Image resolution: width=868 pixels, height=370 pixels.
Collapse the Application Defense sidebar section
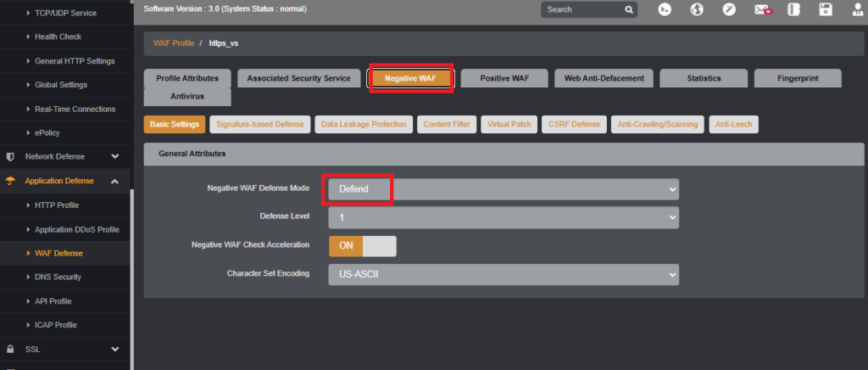tap(65, 181)
